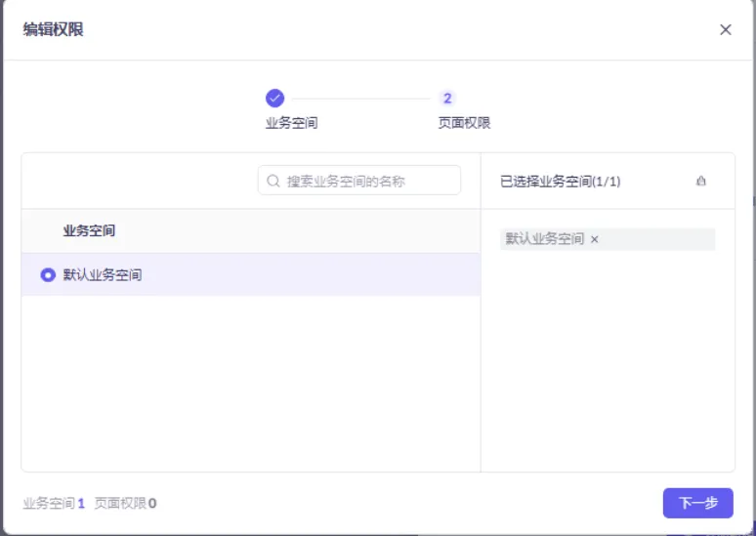Close the 编辑权限 dialog
This screenshot has height=536, width=756.
pos(726,29)
